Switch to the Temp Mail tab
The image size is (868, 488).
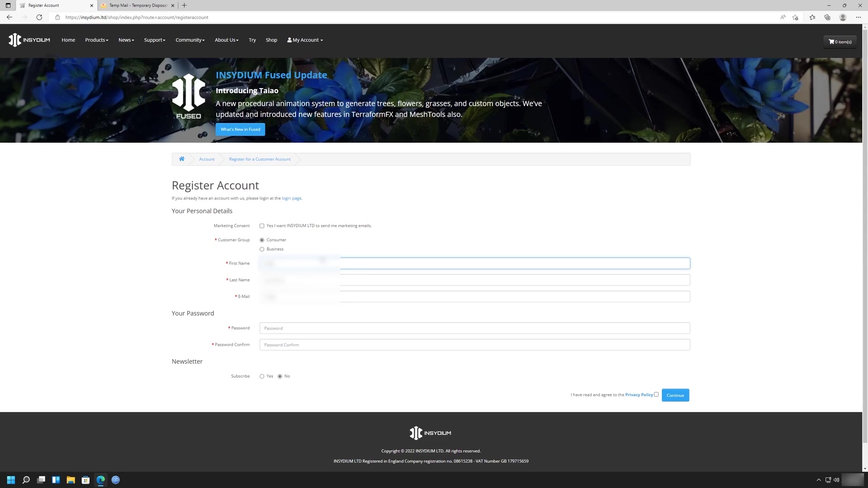click(136, 5)
